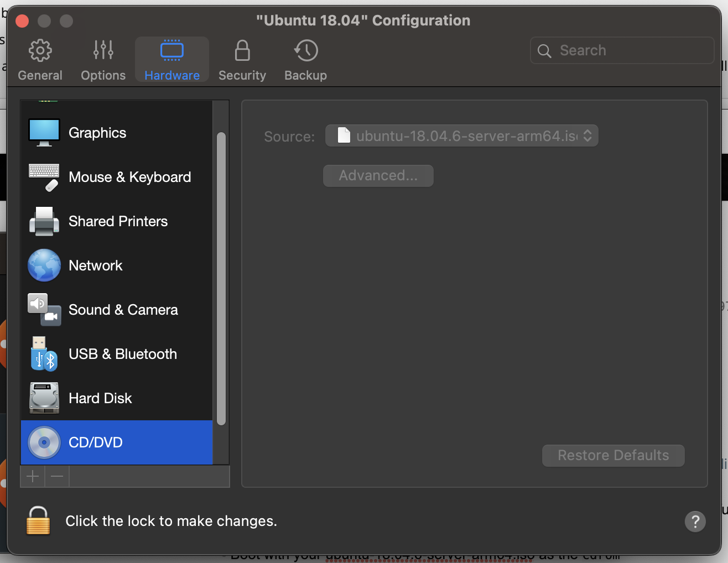Open the Source ISO dropdown
The height and width of the screenshot is (563, 728).
462,136
